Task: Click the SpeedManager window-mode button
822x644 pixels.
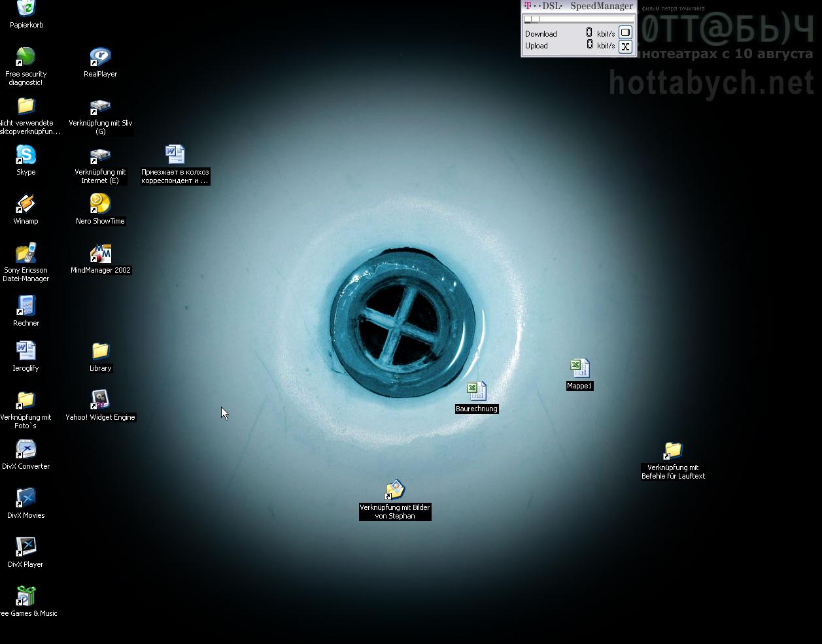Action: click(x=625, y=33)
